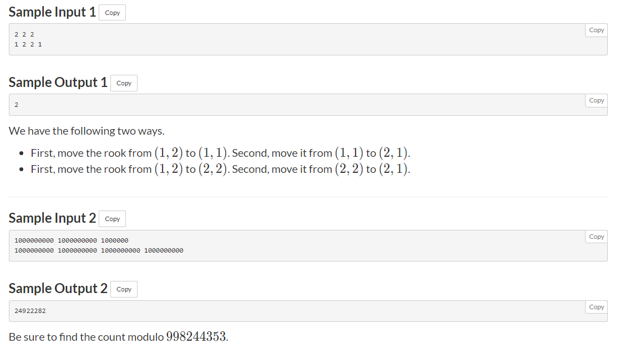Click the "Sample Output 1" heading text

click(x=58, y=83)
